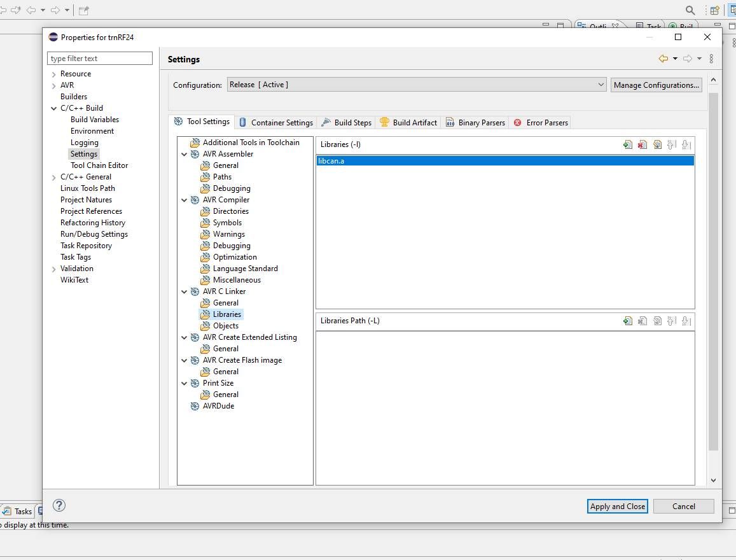Open Project References page
Image resolution: width=736 pixels, height=560 pixels.
[x=91, y=211]
